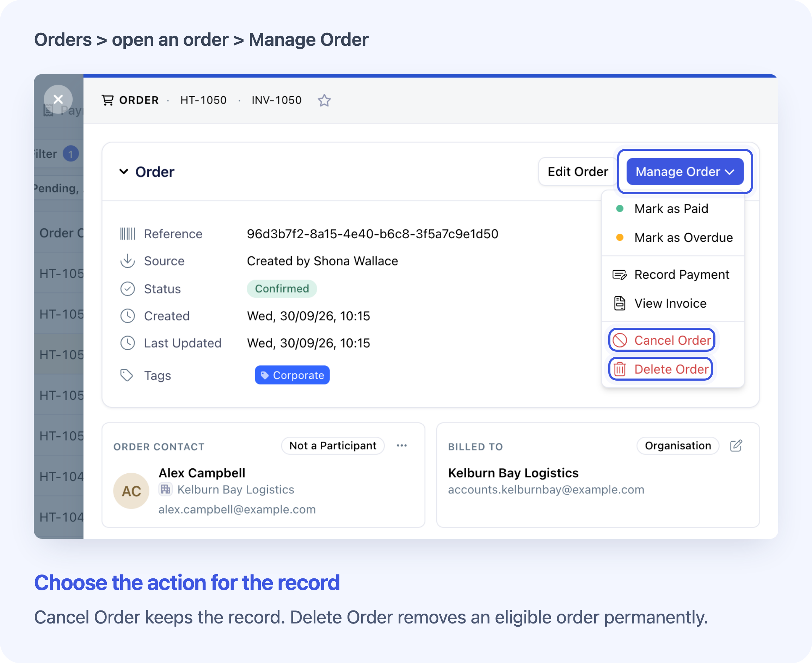Screen dimensions: 812x664
Task: Click the Tags label icon
Action: [127, 375]
